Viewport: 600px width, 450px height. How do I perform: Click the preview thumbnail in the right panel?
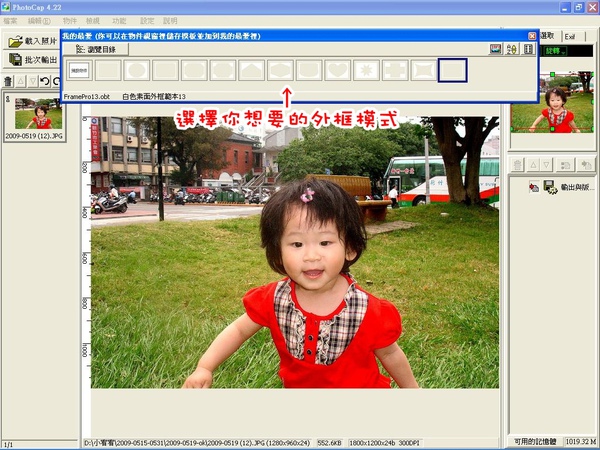tap(552, 102)
